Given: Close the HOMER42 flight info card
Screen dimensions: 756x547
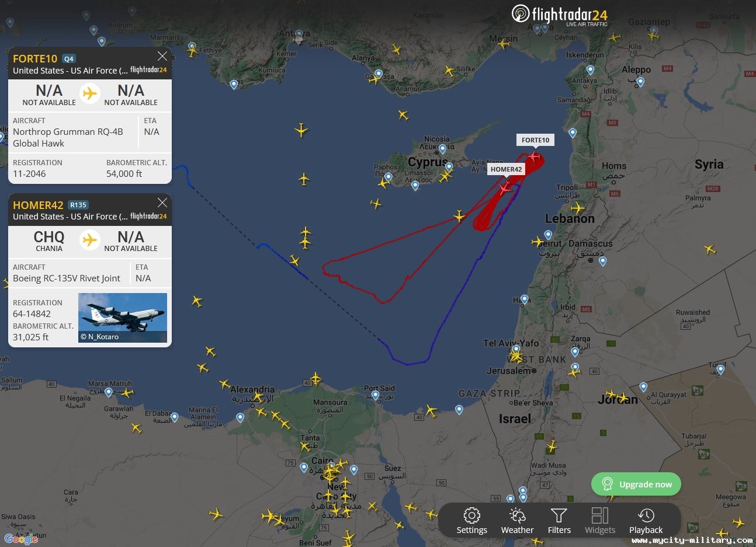Looking at the screenshot, I should coord(162,203).
